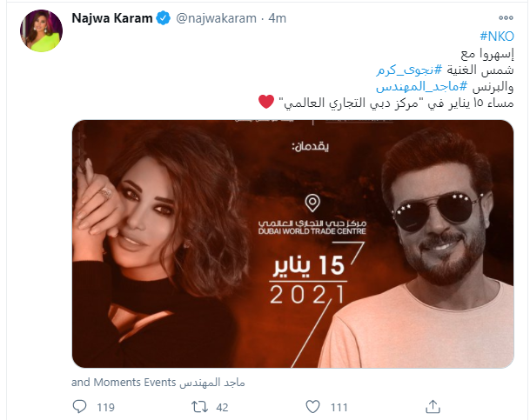This screenshot has width=530, height=420.
Task: Click the blue verified badge
Action: pyautogui.click(x=163, y=18)
